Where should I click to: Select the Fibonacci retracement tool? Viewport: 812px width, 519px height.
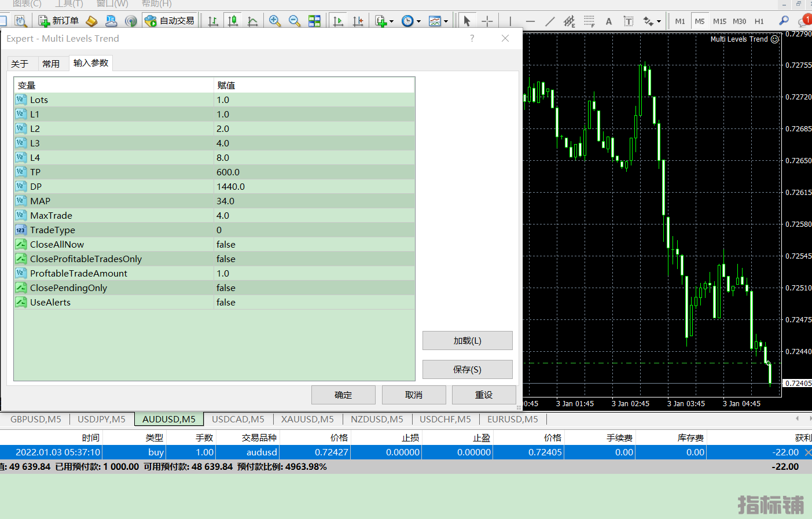coord(589,21)
